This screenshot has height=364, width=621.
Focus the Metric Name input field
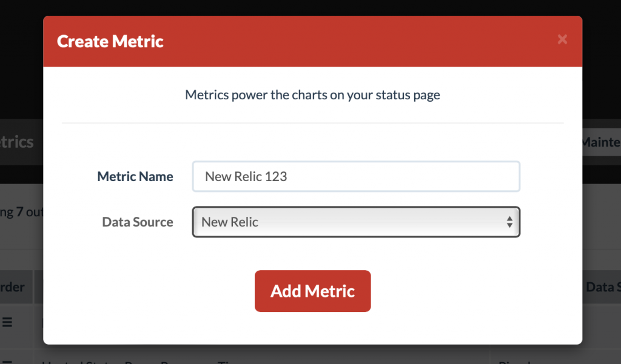tap(356, 176)
